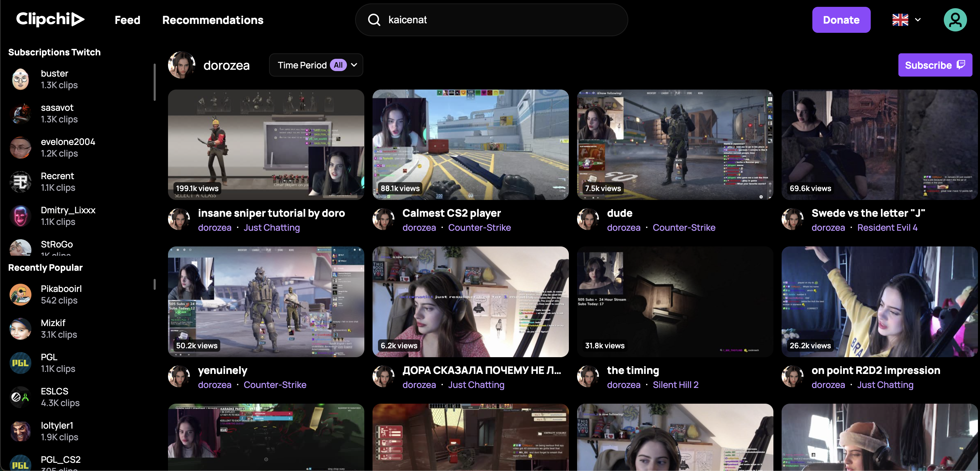Open the PGL_CS2 channel logo icon

[20, 462]
